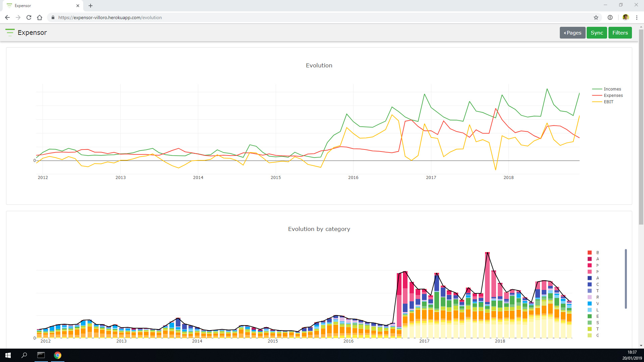
Task: Toggle Incomes series in legend
Action: tap(612, 89)
